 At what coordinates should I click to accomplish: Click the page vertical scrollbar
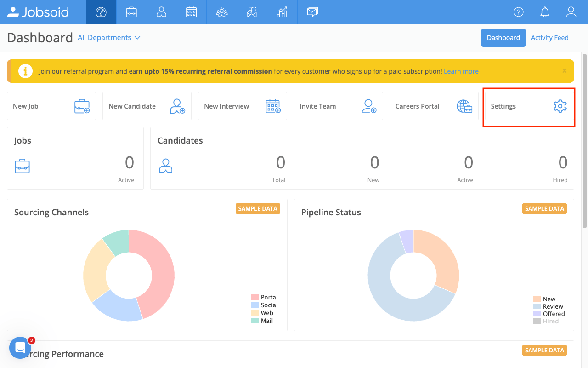click(585, 140)
